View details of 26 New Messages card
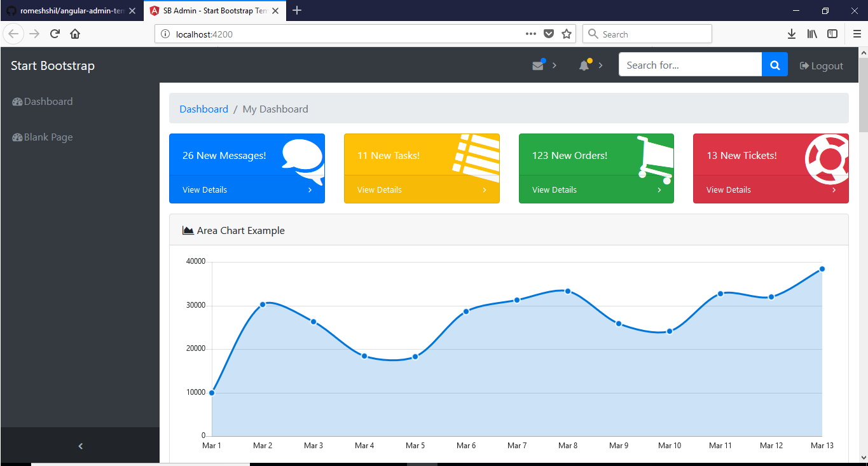This screenshot has height=466, width=868. [x=205, y=189]
